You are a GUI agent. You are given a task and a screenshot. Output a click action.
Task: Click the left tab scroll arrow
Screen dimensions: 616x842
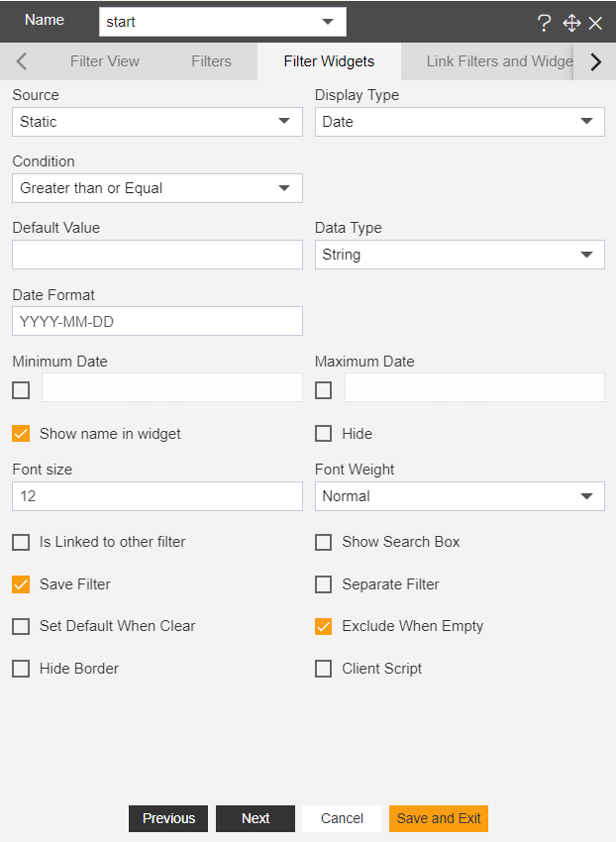pos(22,61)
